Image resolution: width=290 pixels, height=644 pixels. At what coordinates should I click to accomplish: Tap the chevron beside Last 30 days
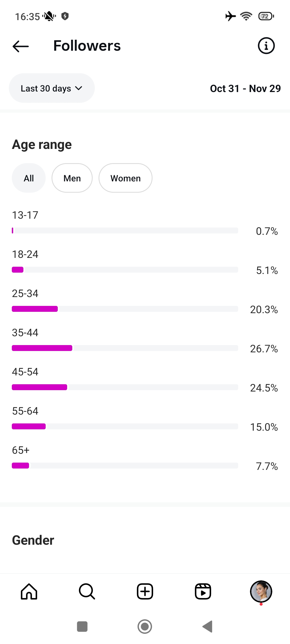[x=79, y=88]
